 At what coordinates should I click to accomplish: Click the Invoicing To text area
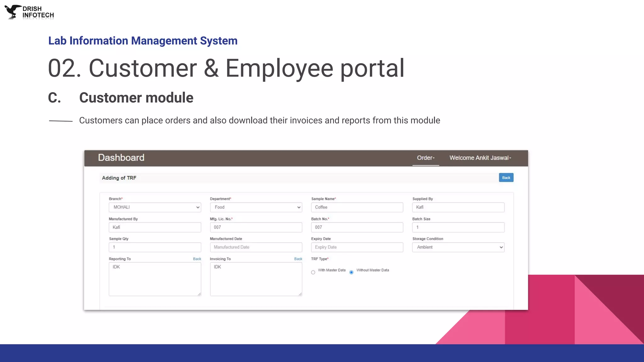pos(256,279)
